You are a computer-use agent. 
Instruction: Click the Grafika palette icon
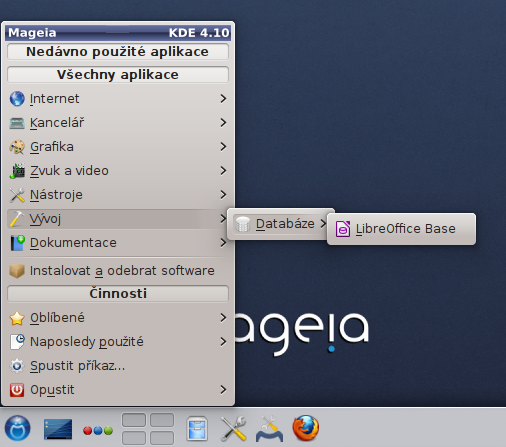click(x=17, y=147)
